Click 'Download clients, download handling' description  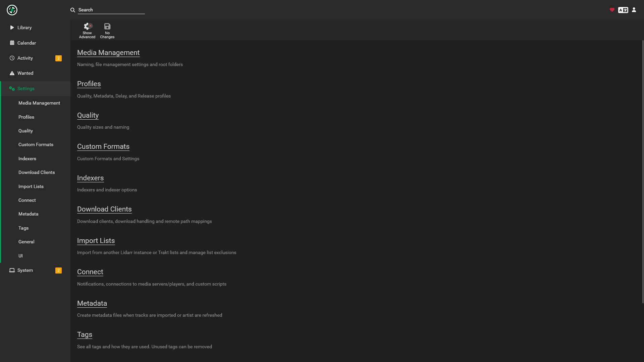click(x=144, y=221)
